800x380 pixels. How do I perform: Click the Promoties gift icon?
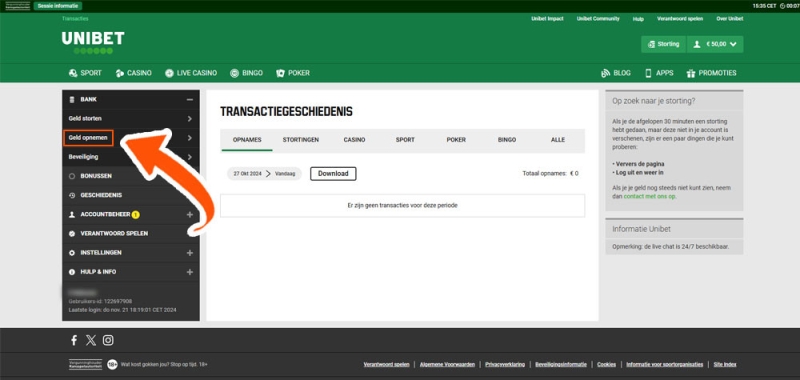(x=691, y=73)
